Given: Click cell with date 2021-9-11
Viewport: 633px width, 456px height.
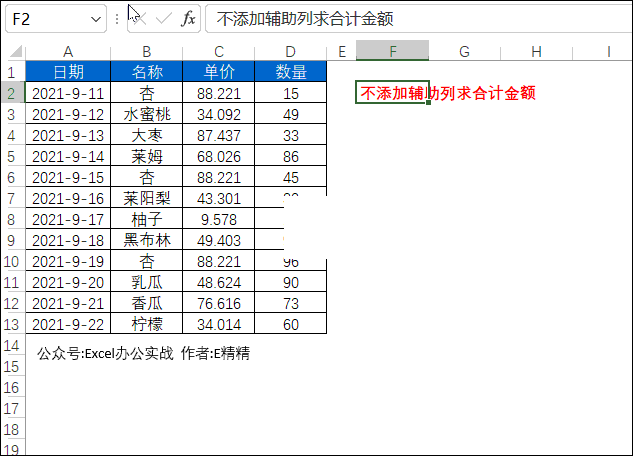Looking at the screenshot, I should [x=68, y=93].
